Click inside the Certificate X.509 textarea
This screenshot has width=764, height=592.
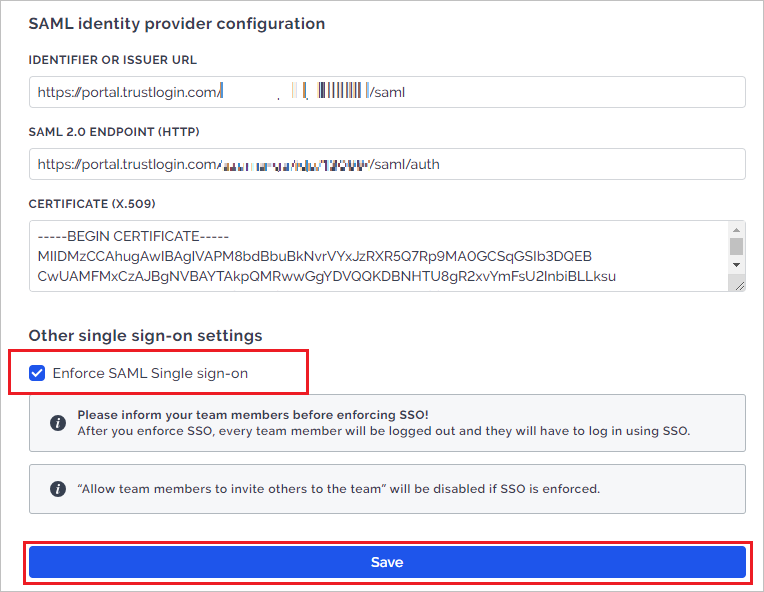(x=379, y=256)
